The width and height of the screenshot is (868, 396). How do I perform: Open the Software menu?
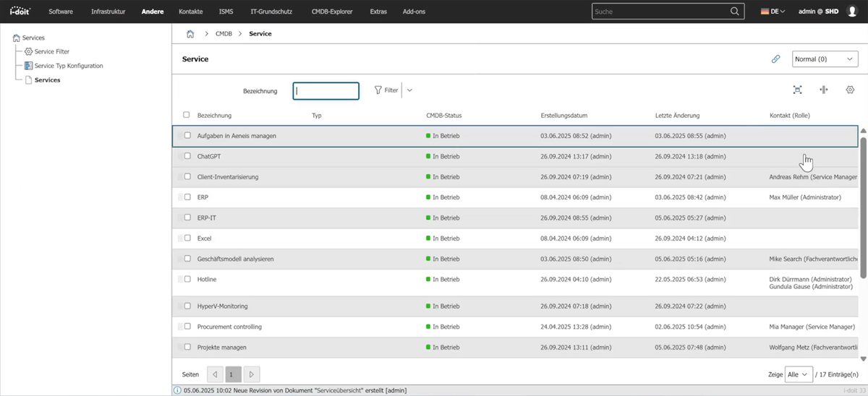(x=61, y=12)
